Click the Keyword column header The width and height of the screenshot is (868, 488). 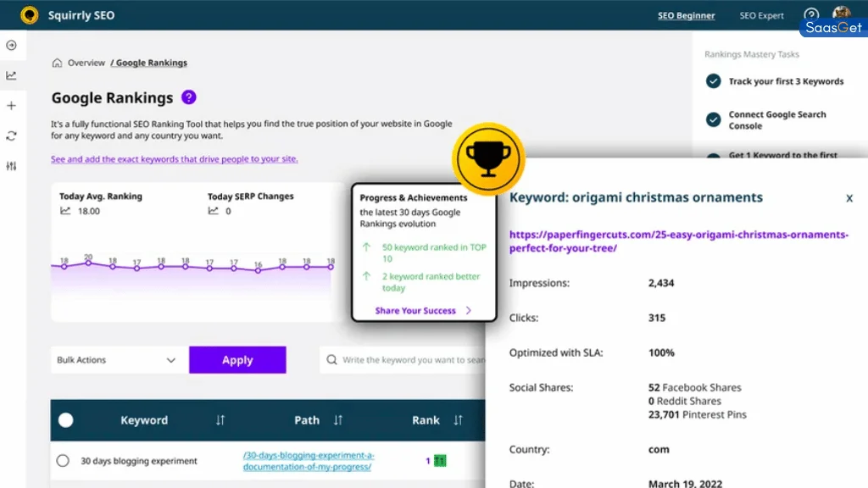pos(144,420)
